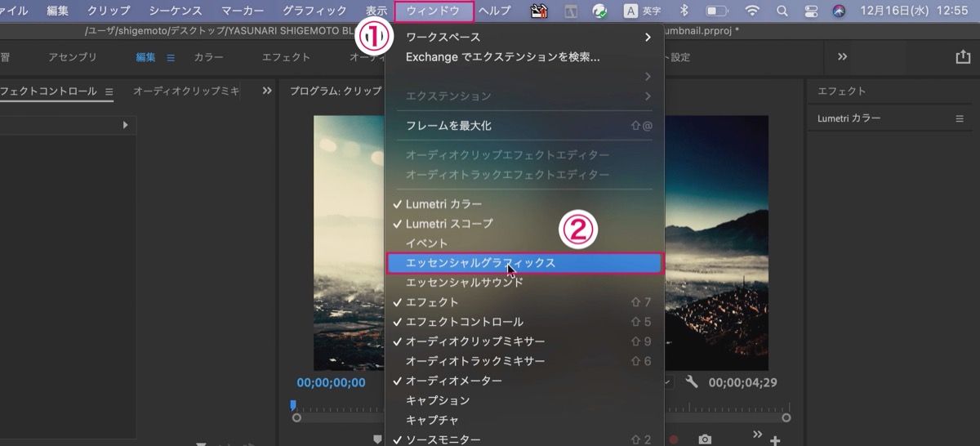The width and height of the screenshot is (980, 446).
Task: Open the エフェクト panel tab on right
Action: click(x=841, y=91)
